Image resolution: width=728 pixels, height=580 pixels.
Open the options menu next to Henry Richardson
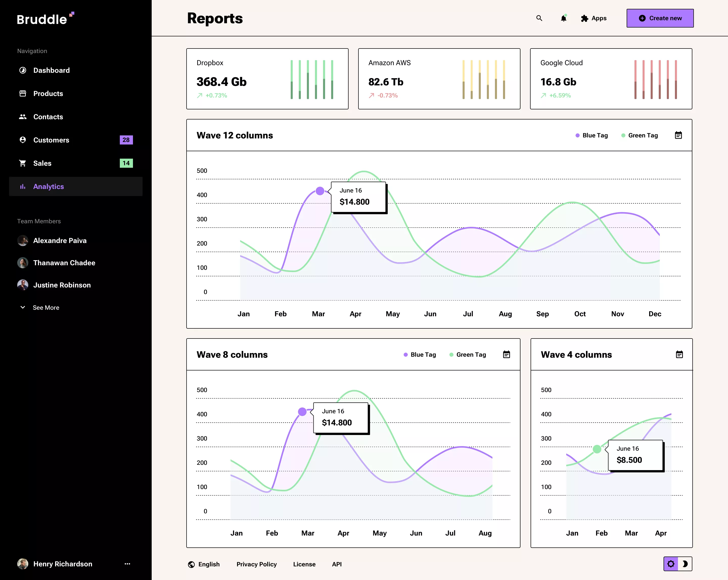(x=127, y=564)
